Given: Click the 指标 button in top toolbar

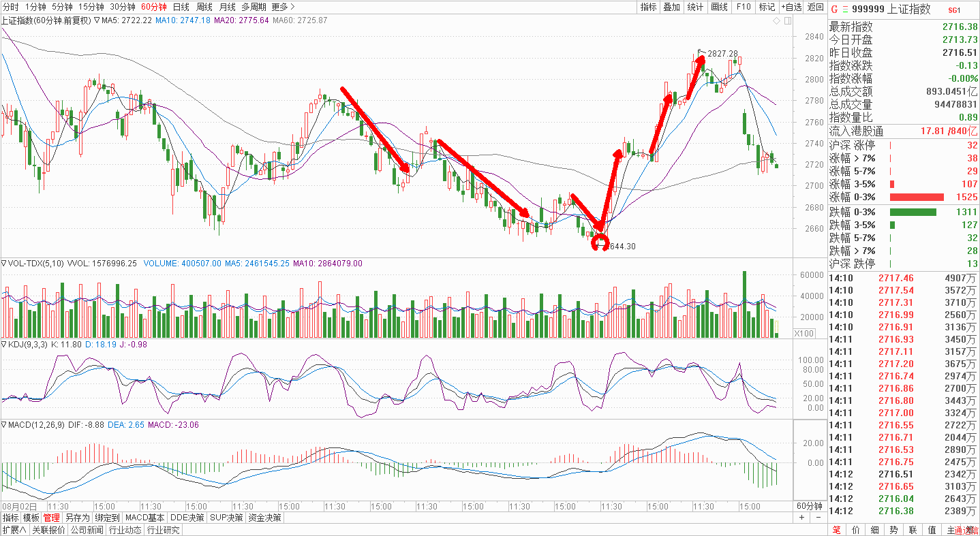Looking at the screenshot, I should click(x=648, y=7).
